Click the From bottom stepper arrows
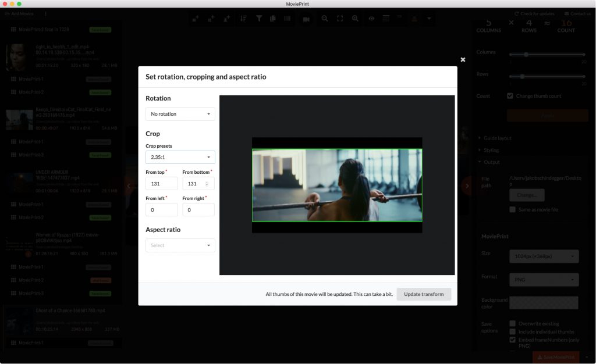This screenshot has width=596, height=364. 207,184
